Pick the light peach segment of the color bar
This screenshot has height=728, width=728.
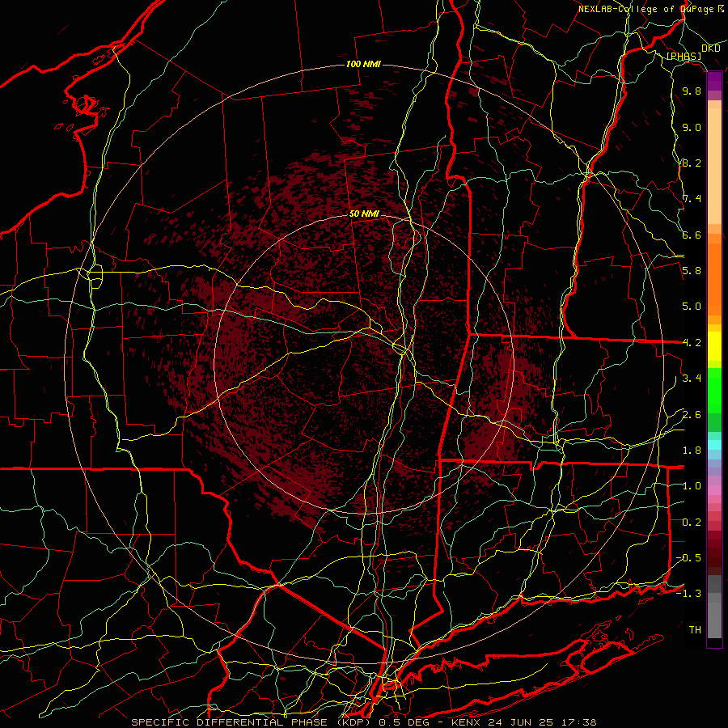714,166
